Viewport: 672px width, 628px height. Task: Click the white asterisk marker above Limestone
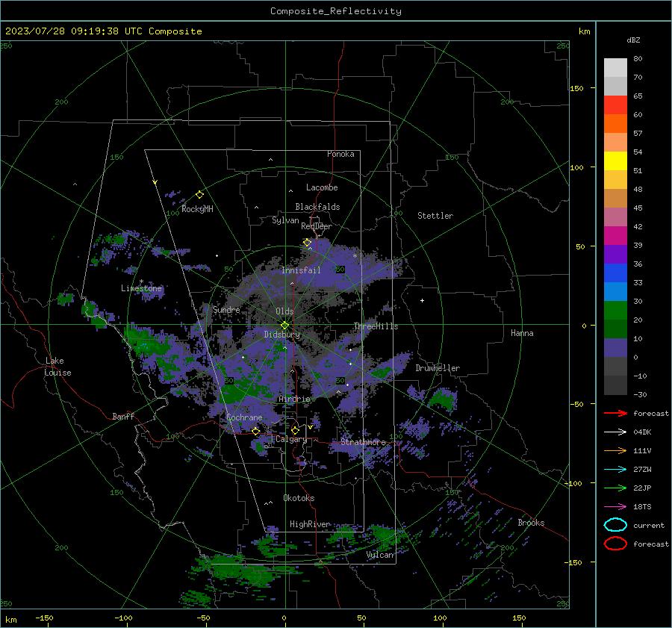pos(141,282)
